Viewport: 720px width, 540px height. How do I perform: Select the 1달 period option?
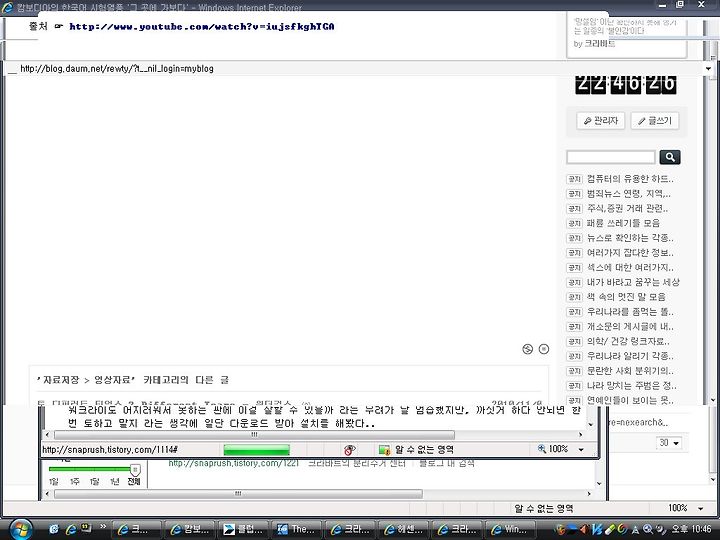pyautogui.click(x=94, y=481)
